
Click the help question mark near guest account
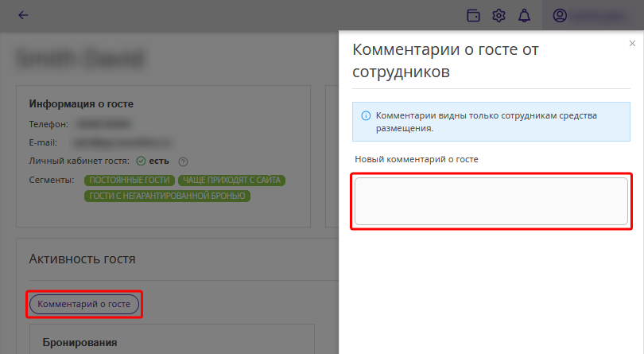(183, 161)
